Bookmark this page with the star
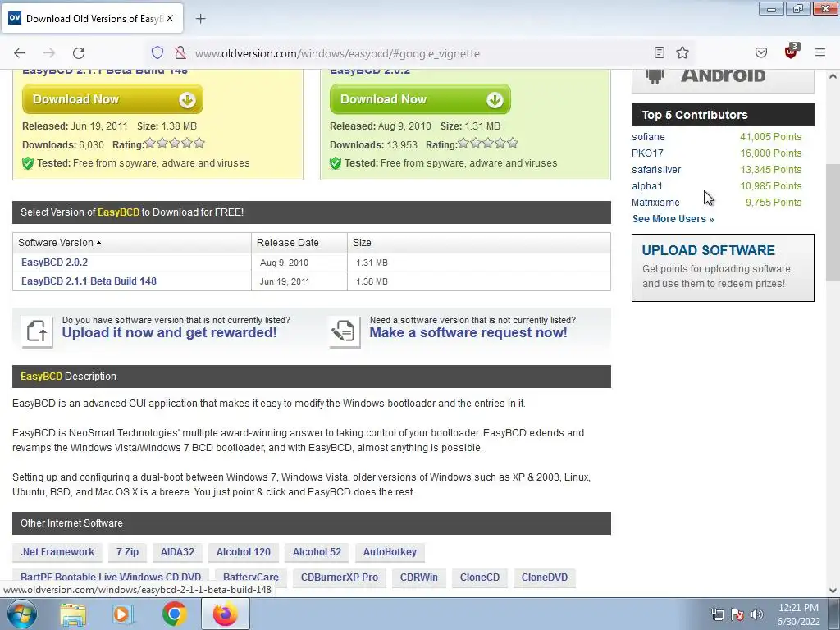Image resolution: width=840 pixels, height=630 pixels. [682, 52]
